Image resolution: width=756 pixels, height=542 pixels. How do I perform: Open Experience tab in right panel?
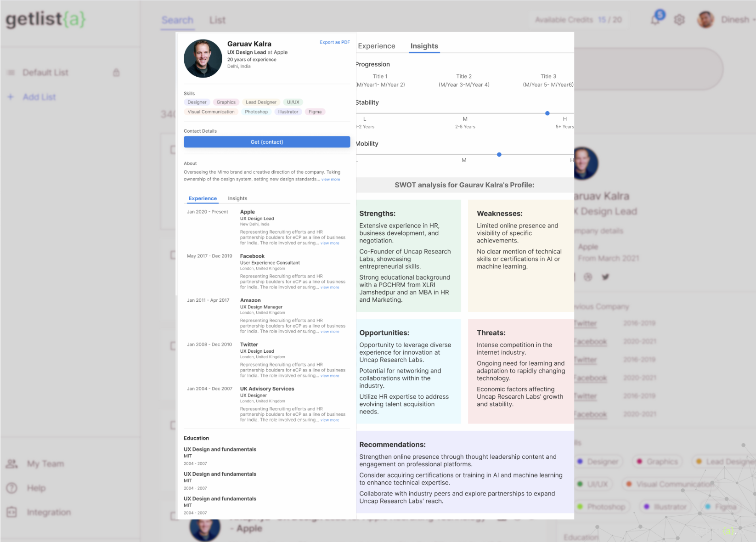point(377,46)
